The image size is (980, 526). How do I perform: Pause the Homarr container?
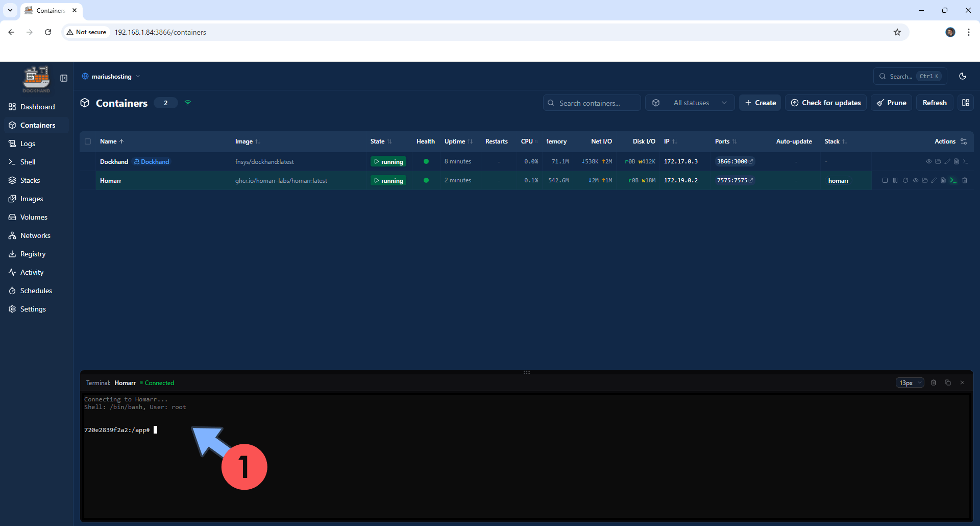pos(895,180)
